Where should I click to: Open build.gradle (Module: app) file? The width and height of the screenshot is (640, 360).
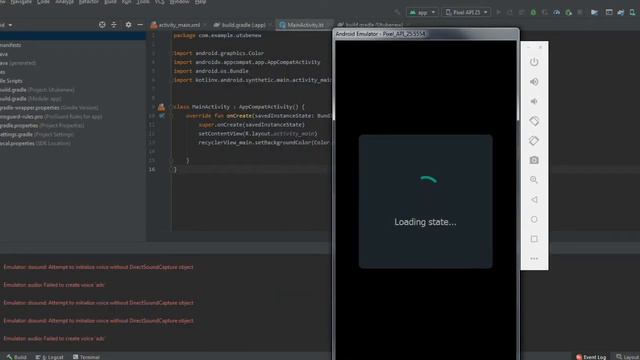31,99
